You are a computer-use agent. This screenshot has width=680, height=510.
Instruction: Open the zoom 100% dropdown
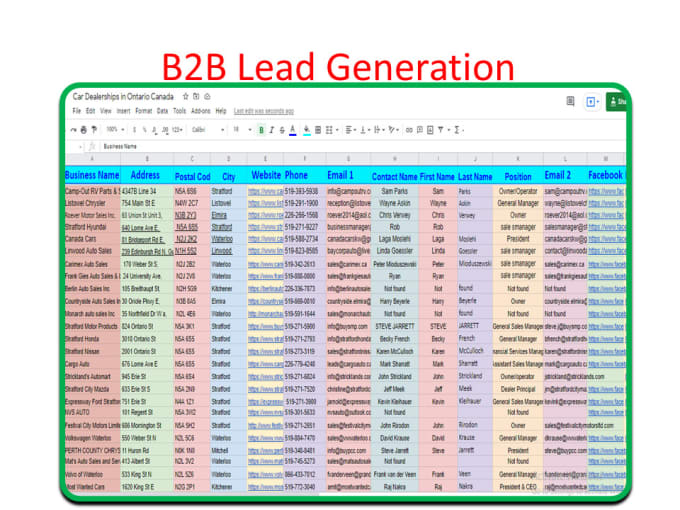(115, 129)
